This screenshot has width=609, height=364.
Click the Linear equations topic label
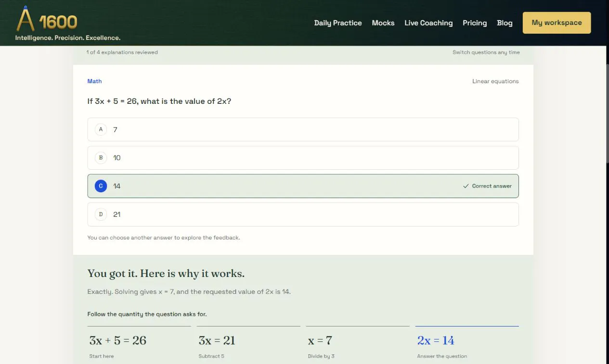pyautogui.click(x=495, y=81)
